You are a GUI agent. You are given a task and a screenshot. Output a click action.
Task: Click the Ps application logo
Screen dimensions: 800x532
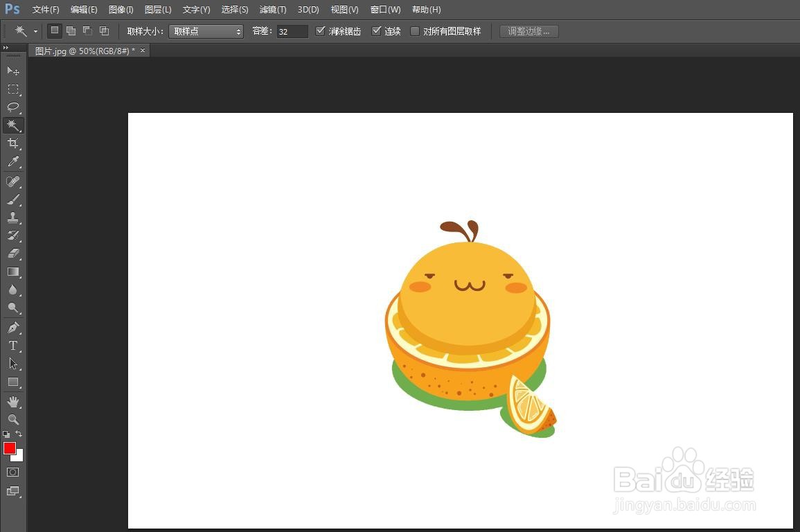click(12, 9)
